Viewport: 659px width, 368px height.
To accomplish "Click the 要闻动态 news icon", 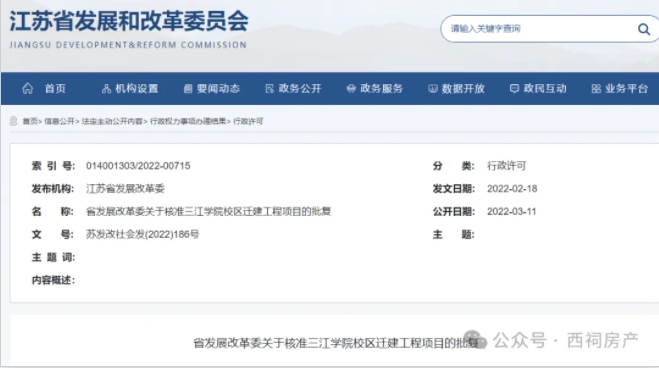I will [188, 89].
